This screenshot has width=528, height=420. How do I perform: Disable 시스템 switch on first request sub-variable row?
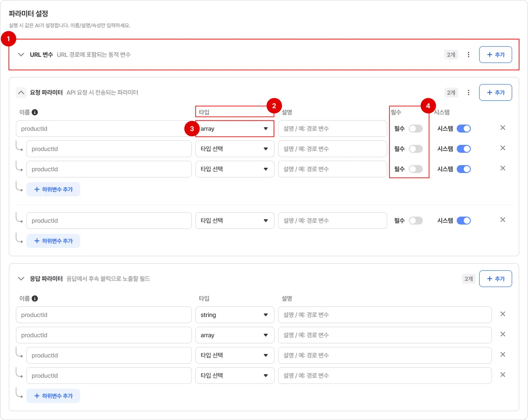(464, 149)
